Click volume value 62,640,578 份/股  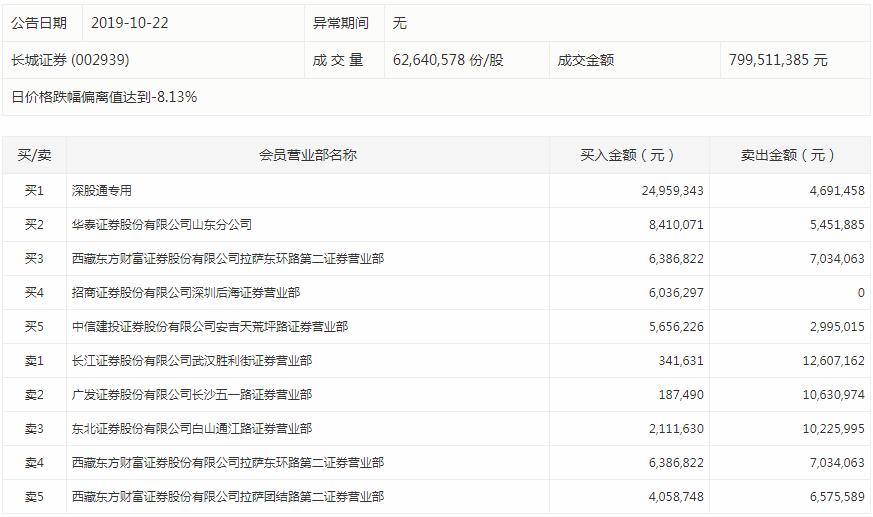(x=448, y=60)
